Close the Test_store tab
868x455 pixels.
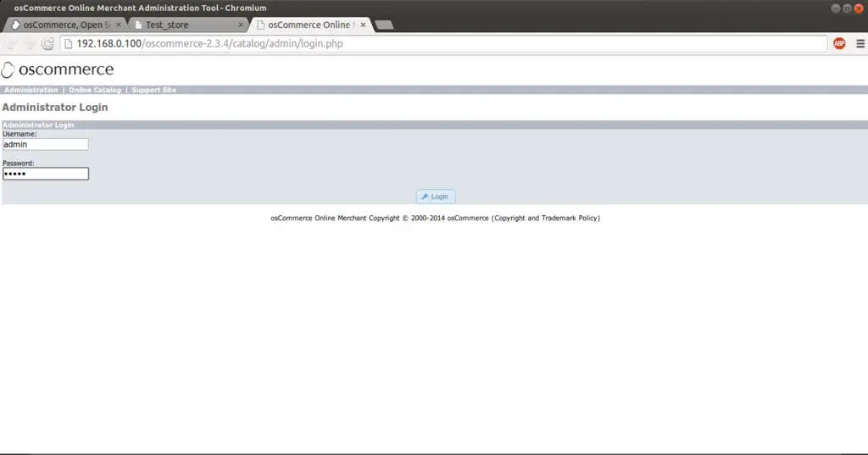tap(241, 25)
